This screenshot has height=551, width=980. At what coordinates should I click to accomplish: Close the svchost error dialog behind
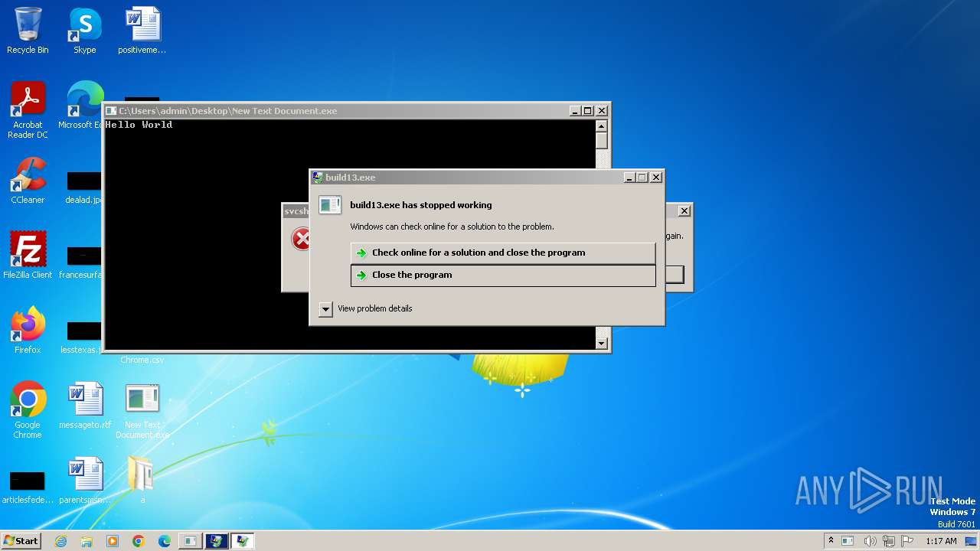684,211
